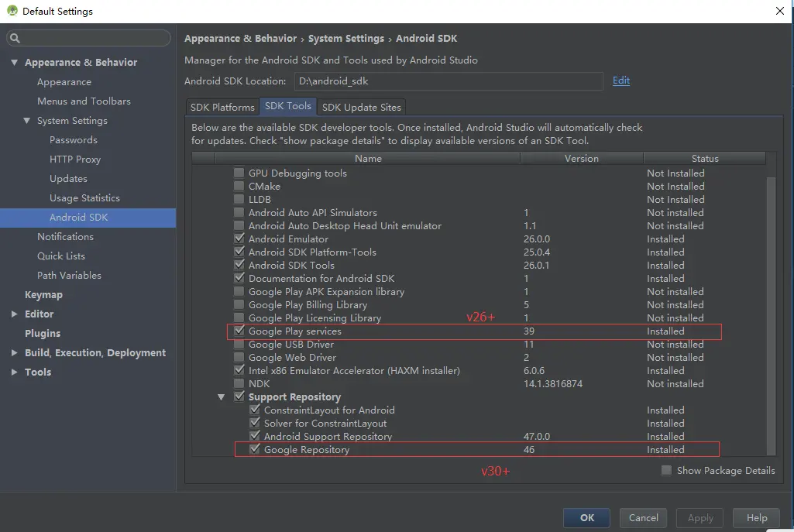Uncheck the Google Repository checkbox
The width and height of the screenshot is (794, 532).
(255, 449)
